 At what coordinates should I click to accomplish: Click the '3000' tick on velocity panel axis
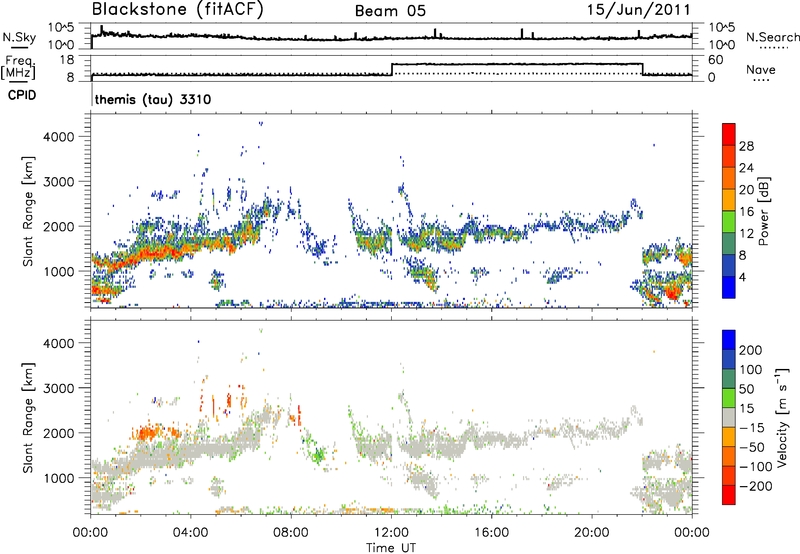[59, 388]
